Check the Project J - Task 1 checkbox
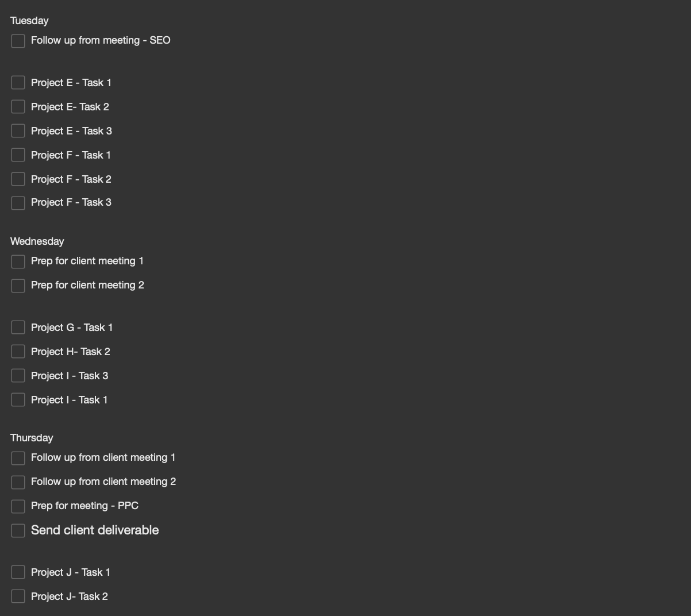The image size is (691, 616). [x=18, y=572]
